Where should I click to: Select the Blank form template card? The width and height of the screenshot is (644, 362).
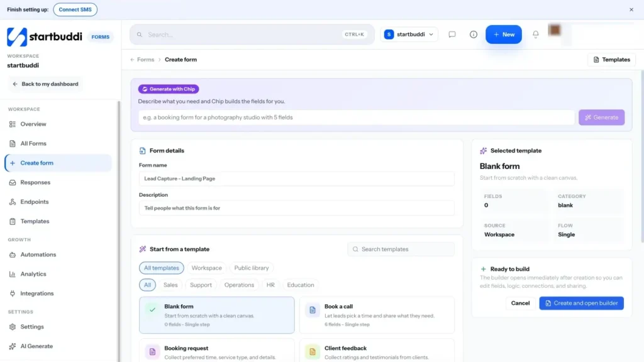tap(216, 315)
